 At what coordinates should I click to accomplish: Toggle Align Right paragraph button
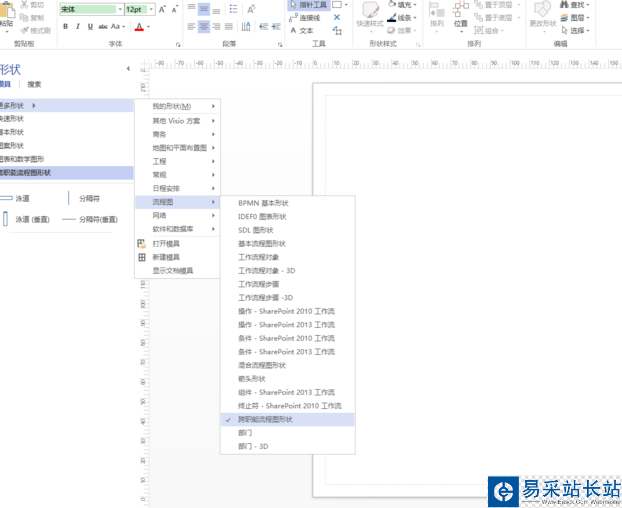click(x=216, y=27)
